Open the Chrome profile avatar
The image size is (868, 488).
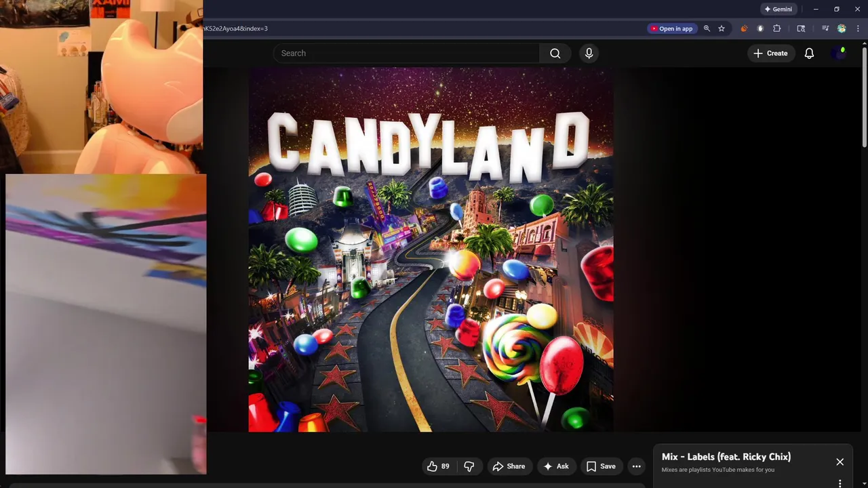[x=842, y=28]
